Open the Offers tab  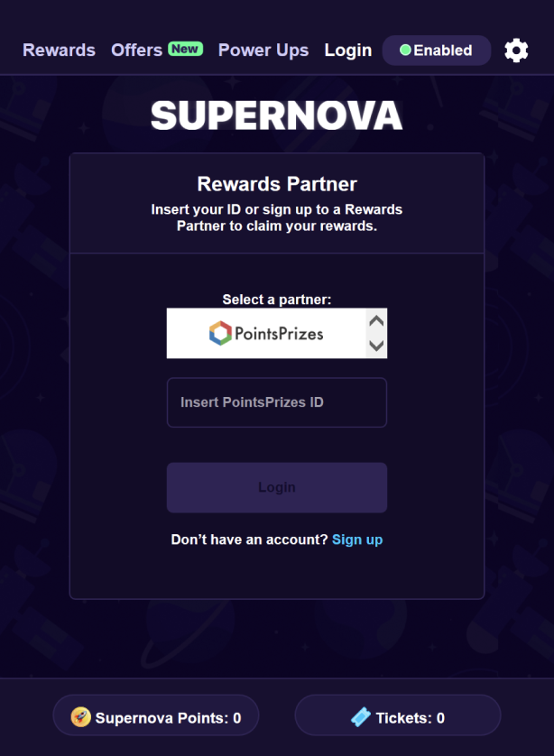[136, 51]
